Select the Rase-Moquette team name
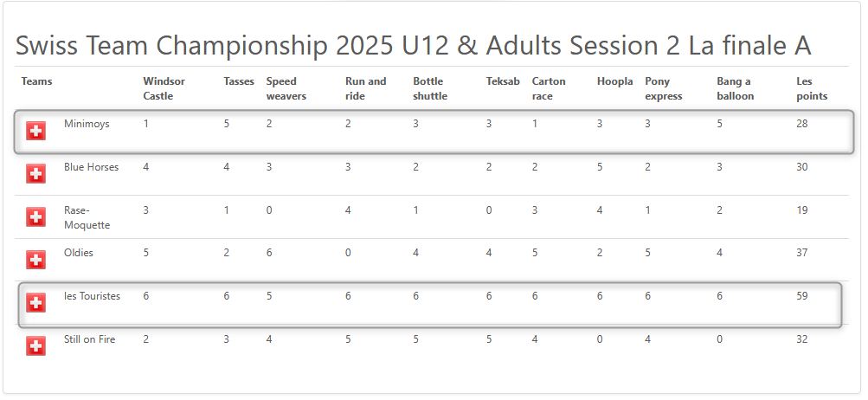This screenshot has width=868, height=400. [87, 217]
